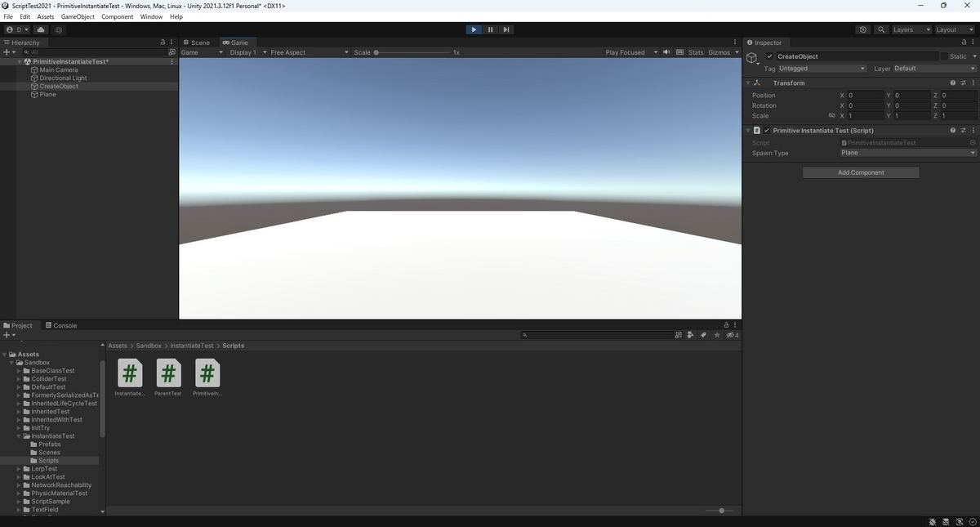Click the Assets breadcrumb in Project panel
The height and width of the screenshot is (527, 980).
point(117,345)
